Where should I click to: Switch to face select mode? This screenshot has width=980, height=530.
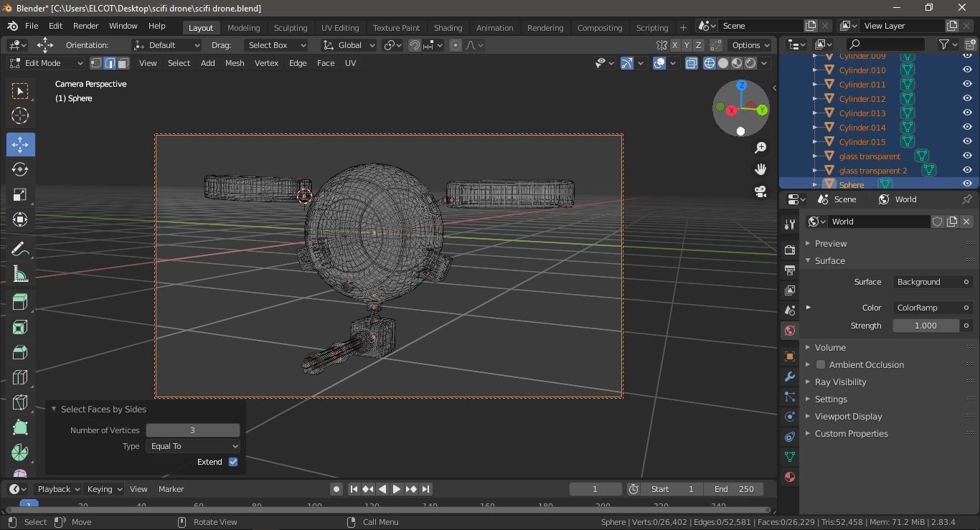[123, 63]
